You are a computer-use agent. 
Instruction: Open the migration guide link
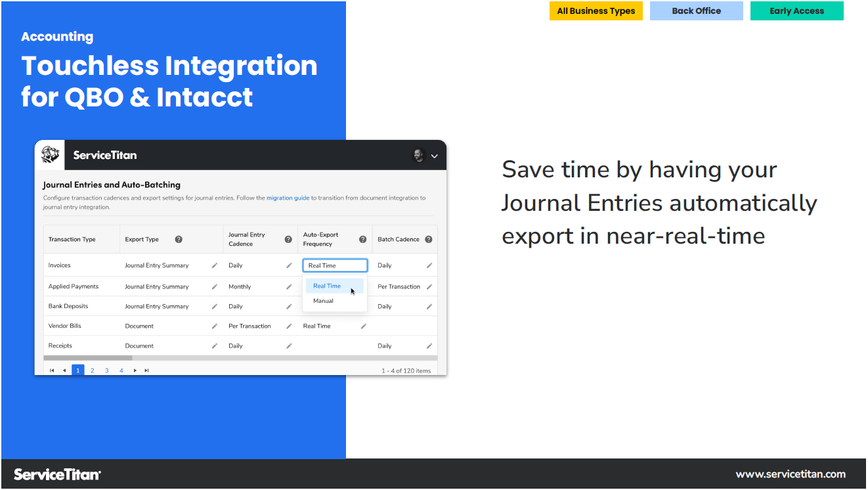coord(288,198)
